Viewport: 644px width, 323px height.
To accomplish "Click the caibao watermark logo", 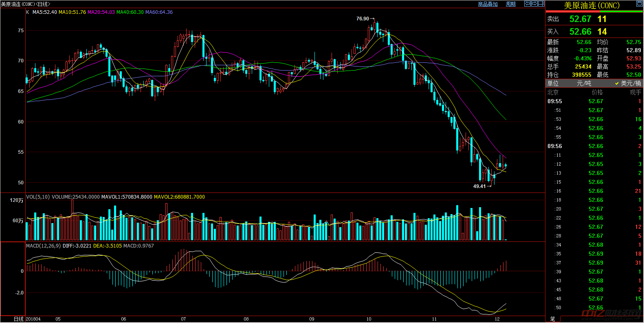I will click(611, 314).
